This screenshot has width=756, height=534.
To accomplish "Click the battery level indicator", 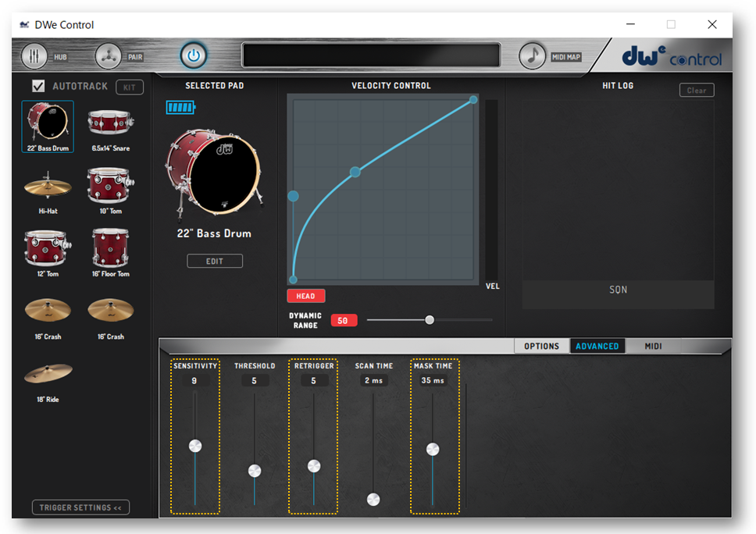I will tap(180, 107).
